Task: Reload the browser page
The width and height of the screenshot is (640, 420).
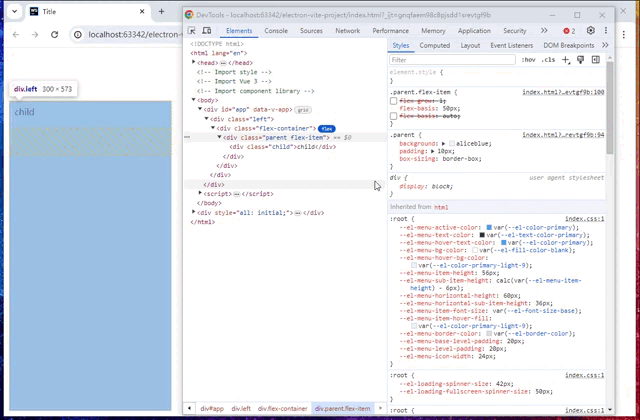Action: [x=54, y=35]
